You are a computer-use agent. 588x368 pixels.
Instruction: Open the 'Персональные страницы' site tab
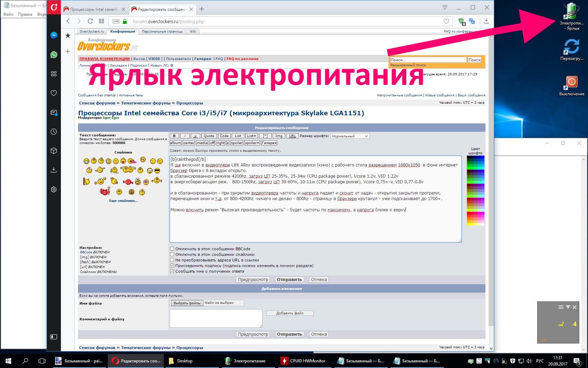[x=162, y=32]
